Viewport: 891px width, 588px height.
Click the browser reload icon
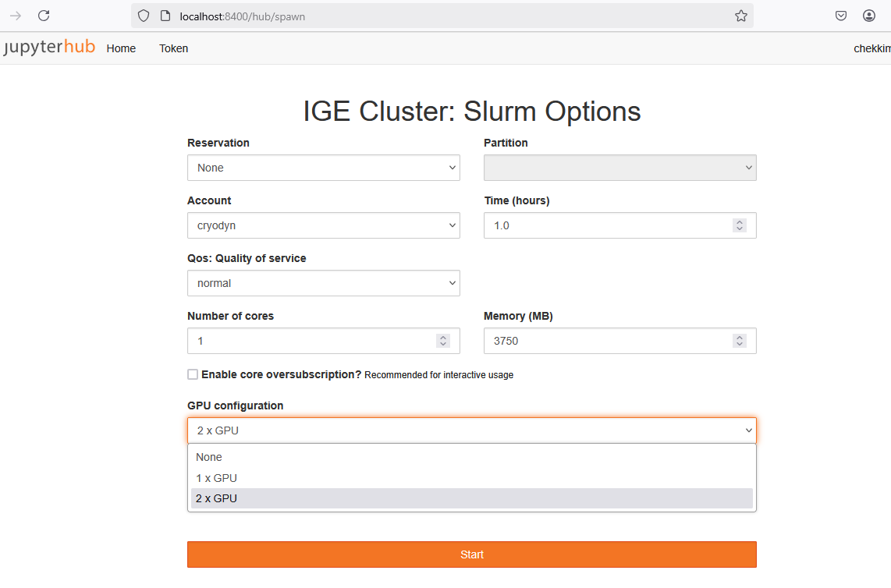pyautogui.click(x=44, y=16)
